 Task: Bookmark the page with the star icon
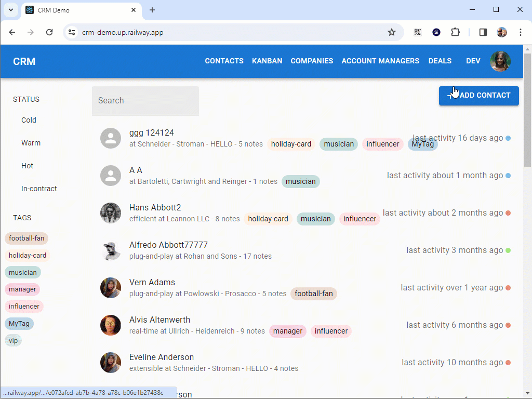(x=392, y=32)
